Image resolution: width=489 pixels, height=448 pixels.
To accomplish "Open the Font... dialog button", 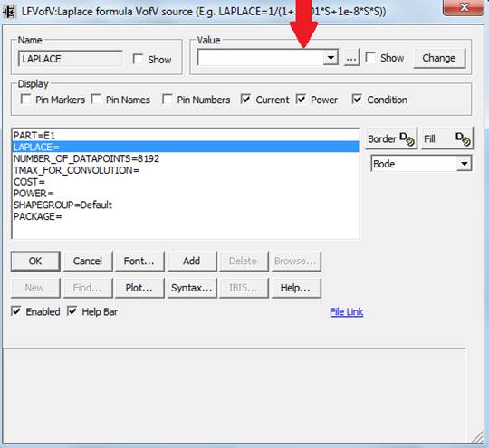I will tap(139, 261).
